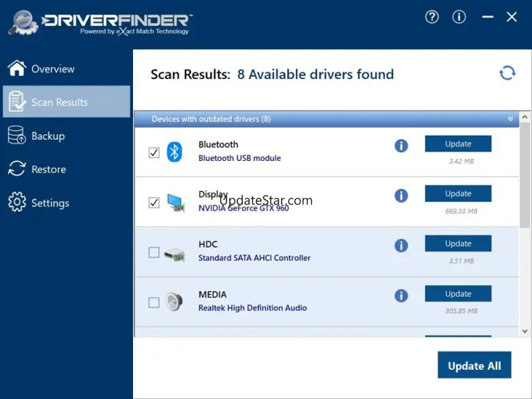Click the 3.42 MB size label
532x399 pixels.
coord(461,161)
